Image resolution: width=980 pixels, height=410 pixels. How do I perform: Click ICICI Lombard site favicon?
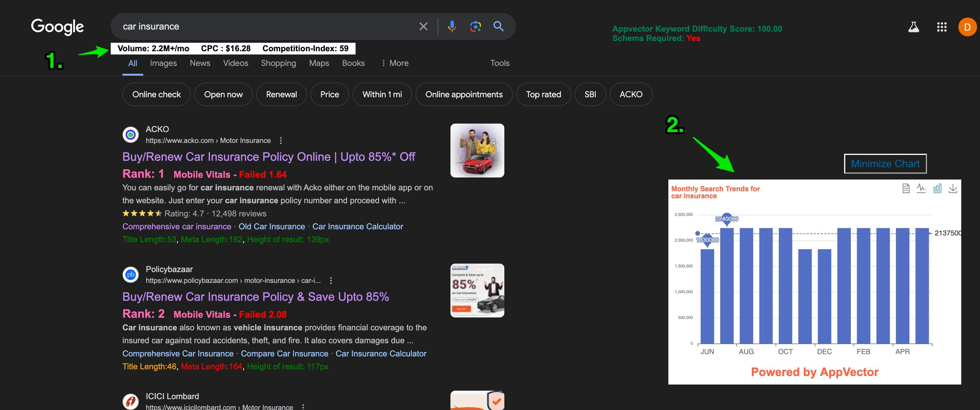click(131, 401)
